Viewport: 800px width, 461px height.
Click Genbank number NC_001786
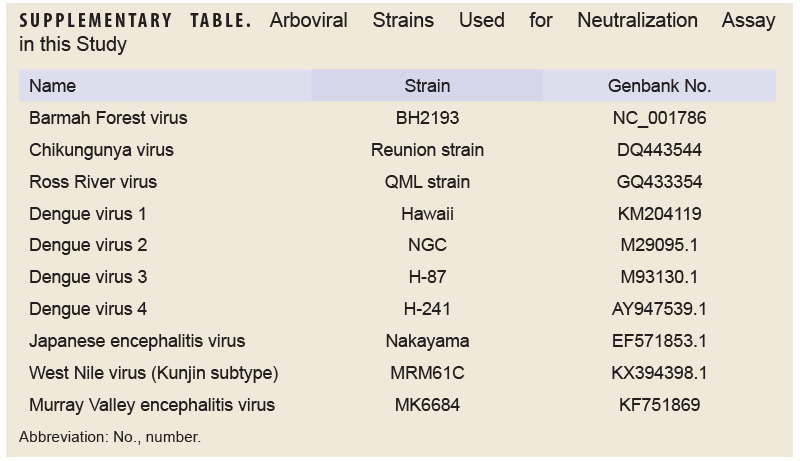coord(659,118)
